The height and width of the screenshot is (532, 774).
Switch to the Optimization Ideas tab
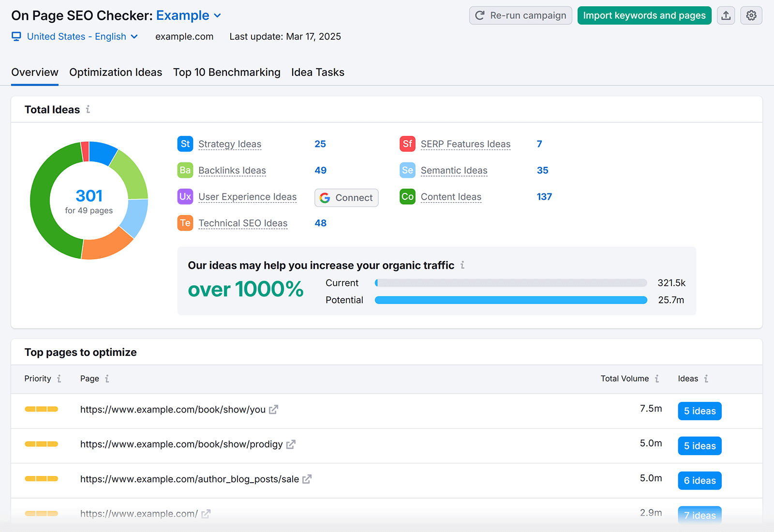coord(116,72)
